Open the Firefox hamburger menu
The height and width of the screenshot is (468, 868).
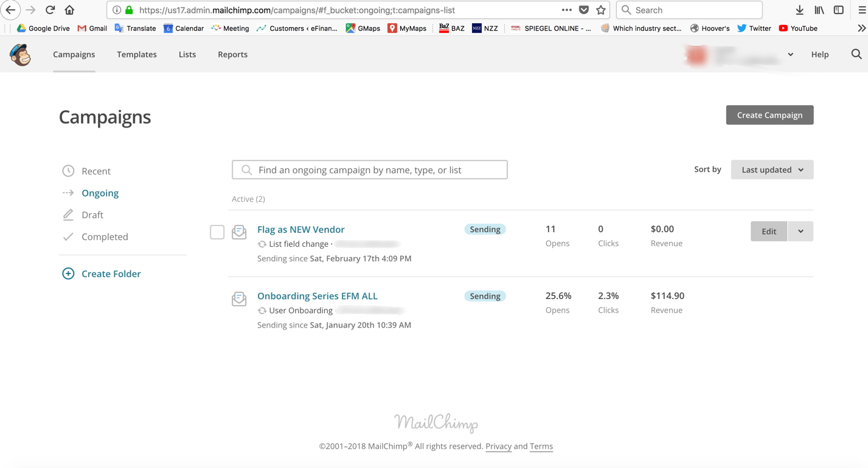point(862,10)
